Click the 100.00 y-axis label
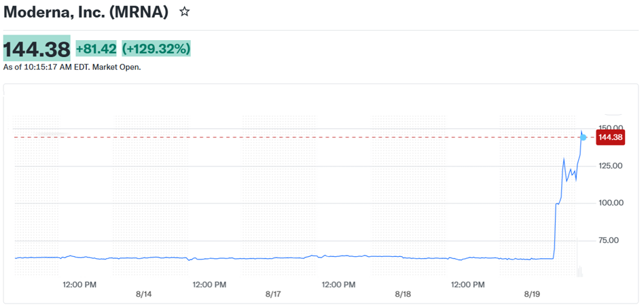 point(611,203)
